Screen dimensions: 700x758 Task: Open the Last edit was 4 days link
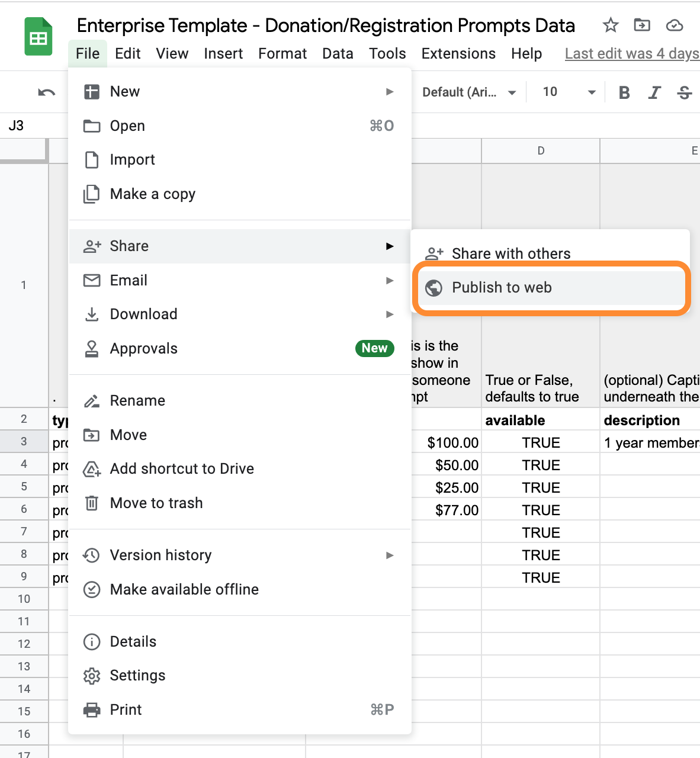[x=632, y=54]
